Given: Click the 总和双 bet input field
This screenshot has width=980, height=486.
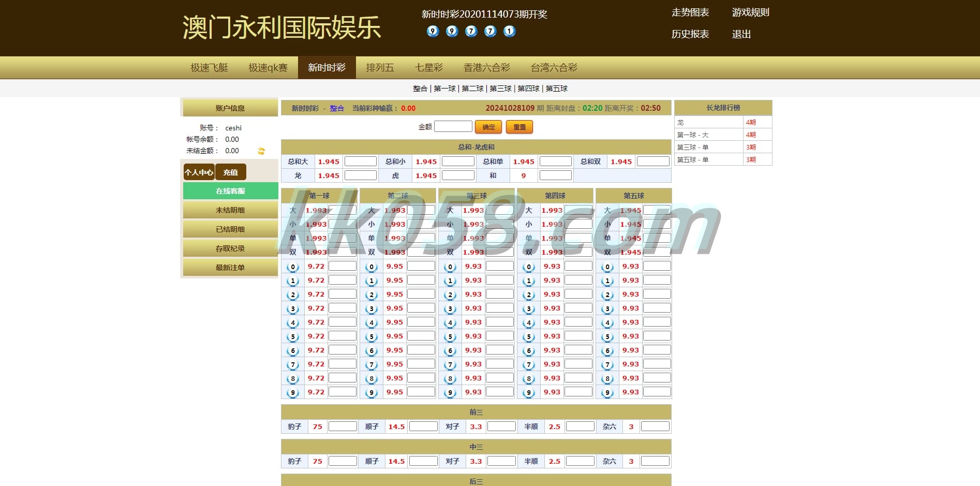Looking at the screenshot, I should (653, 161).
